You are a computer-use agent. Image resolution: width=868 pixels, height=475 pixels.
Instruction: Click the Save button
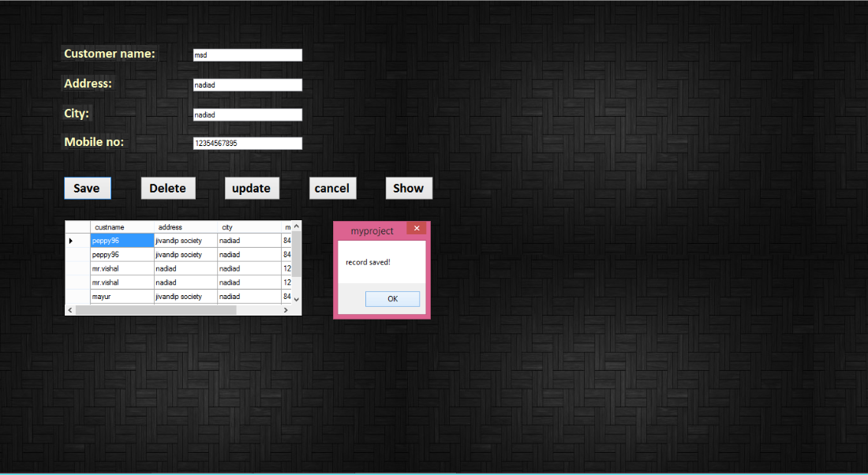tap(88, 189)
